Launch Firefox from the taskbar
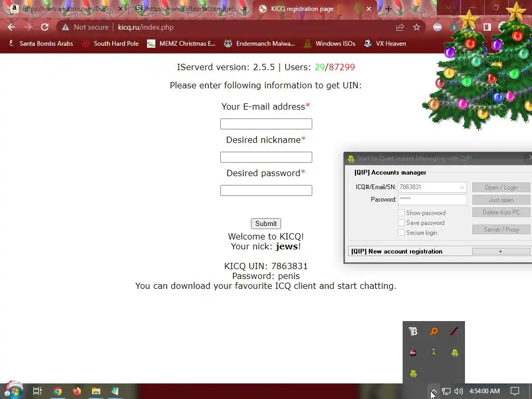Screen dimensions: 532x399 (77, 391)
